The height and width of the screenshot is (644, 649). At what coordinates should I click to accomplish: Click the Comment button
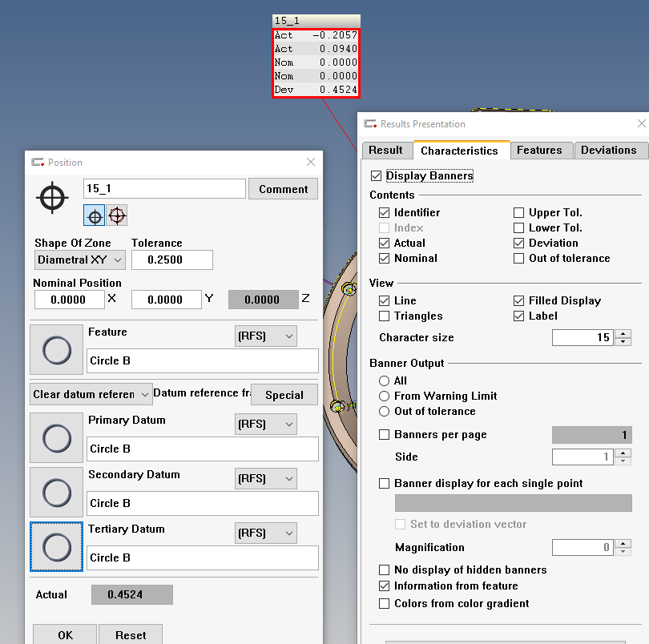coord(283,189)
